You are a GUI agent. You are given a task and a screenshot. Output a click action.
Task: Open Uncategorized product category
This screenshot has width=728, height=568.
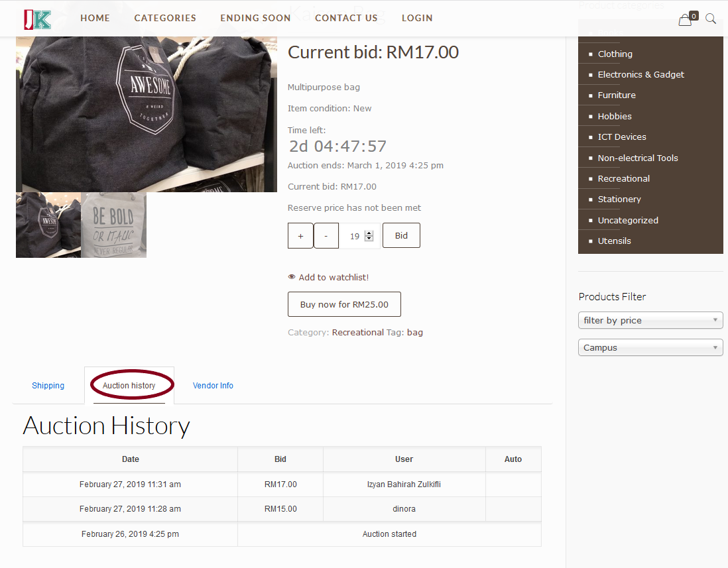coord(628,221)
